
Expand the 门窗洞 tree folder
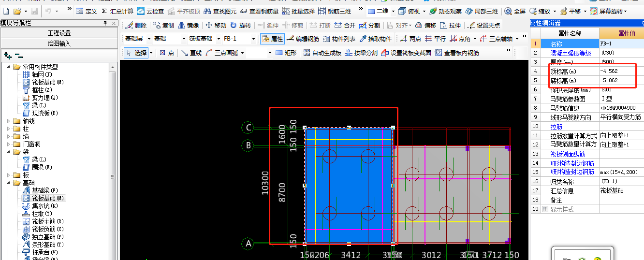pyautogui.click(x=9, y=144)
